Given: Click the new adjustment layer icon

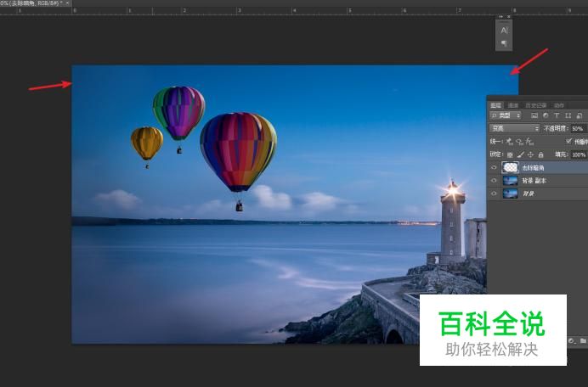Looking at the screenshot, I should tap(571, 341).
